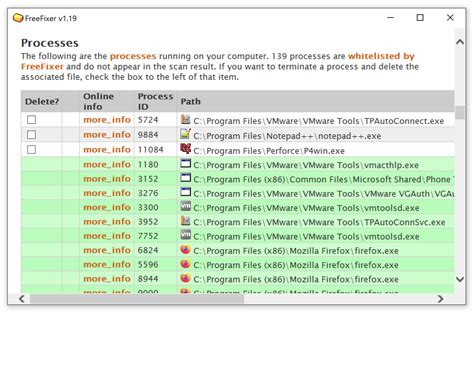The width and height of the screenshot is (474, 367).
Task: Open more_info for process 3300
Action: click(107, 207)
